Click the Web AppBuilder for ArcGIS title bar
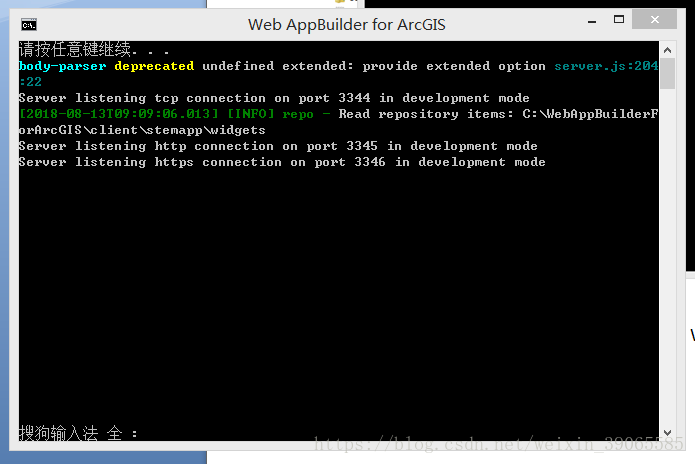The width and height of the screenshot is (695, 464). click(x=346, y=25)
